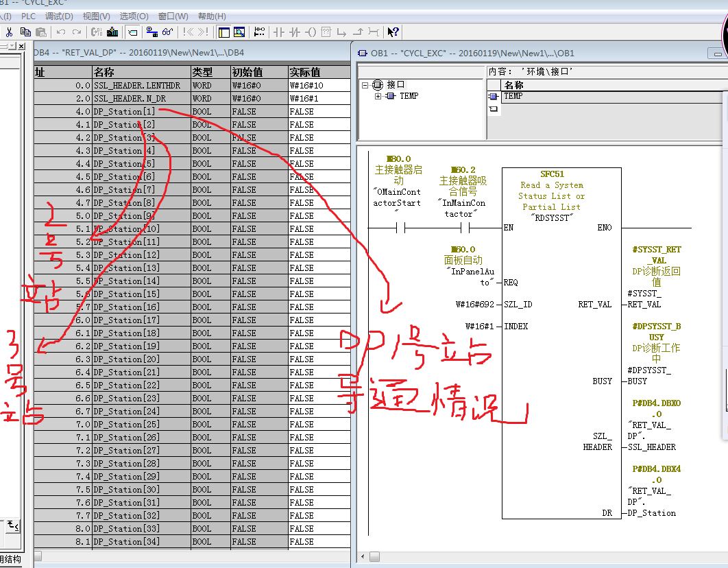The height and width of the screenshot is (568, 728).
Task: Insert a new network icon
Action: tap(260, 32)
